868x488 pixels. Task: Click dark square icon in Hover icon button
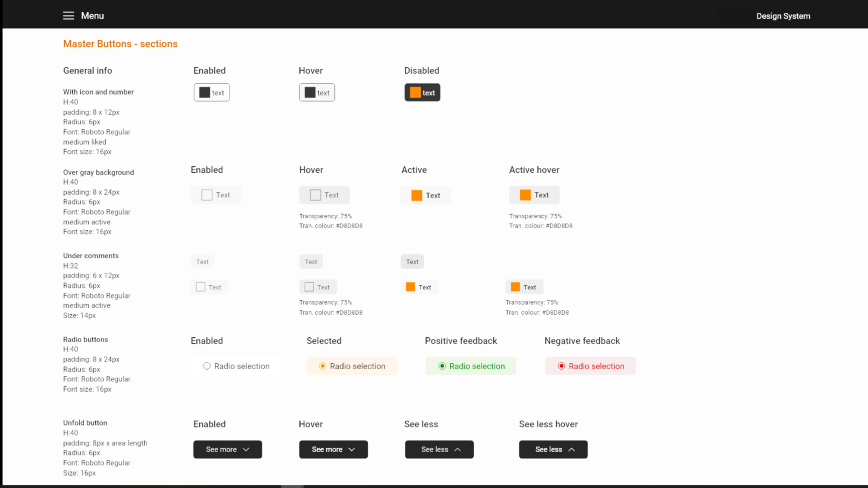pos(310,93)
